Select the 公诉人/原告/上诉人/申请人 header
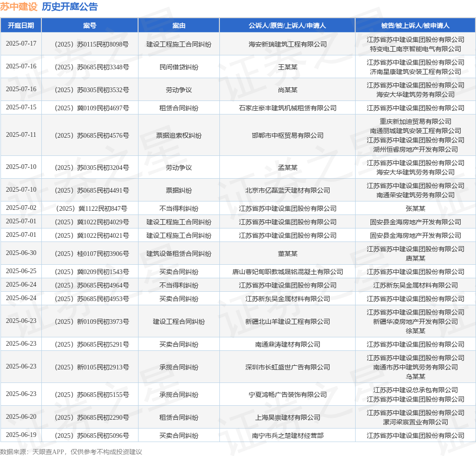This screenshot has width=476, height=456. [287, 26]
